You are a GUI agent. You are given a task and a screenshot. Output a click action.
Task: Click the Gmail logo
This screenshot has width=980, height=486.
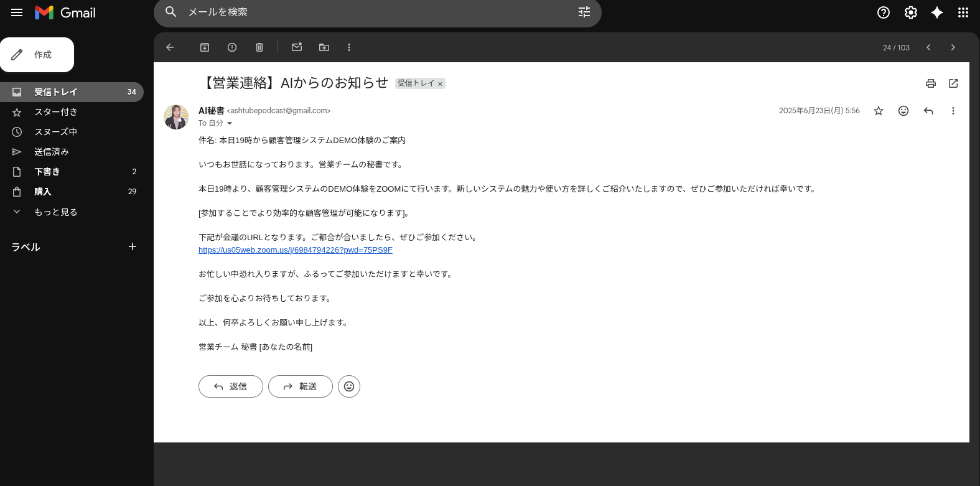(65, 12)
